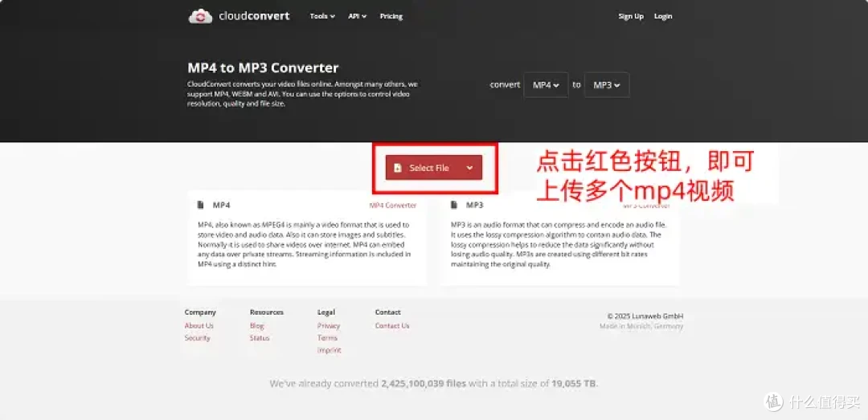Open the Blog footer link
This screenshot has width=868, height=420.
pos(257,326)
